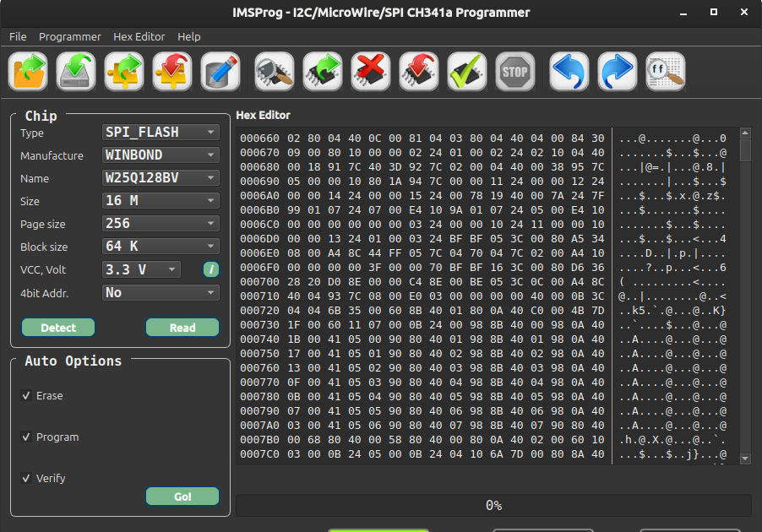Toggle the Program checkbox
The height and width of the screenshot is (532, 762).
click(26, 437)
